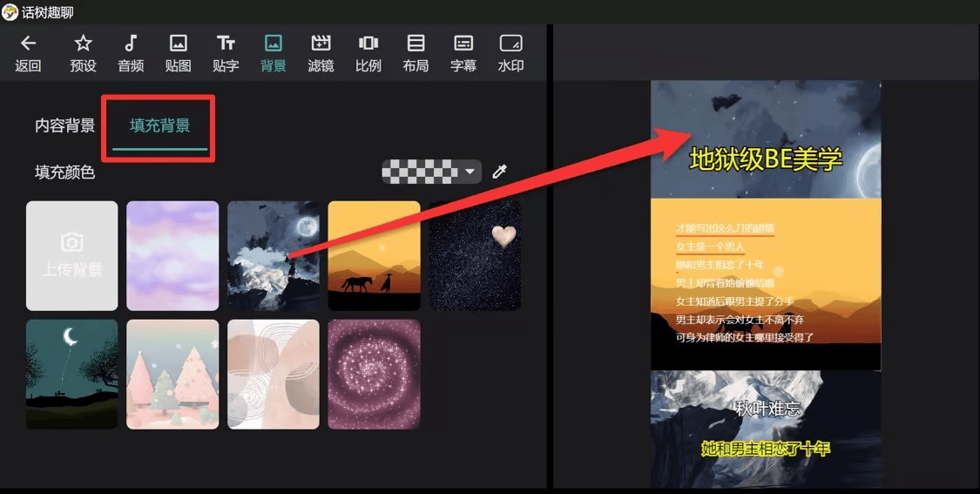Select the pink Christmas trees background
This screenshot has height=494, width=980.
point(172,375)
